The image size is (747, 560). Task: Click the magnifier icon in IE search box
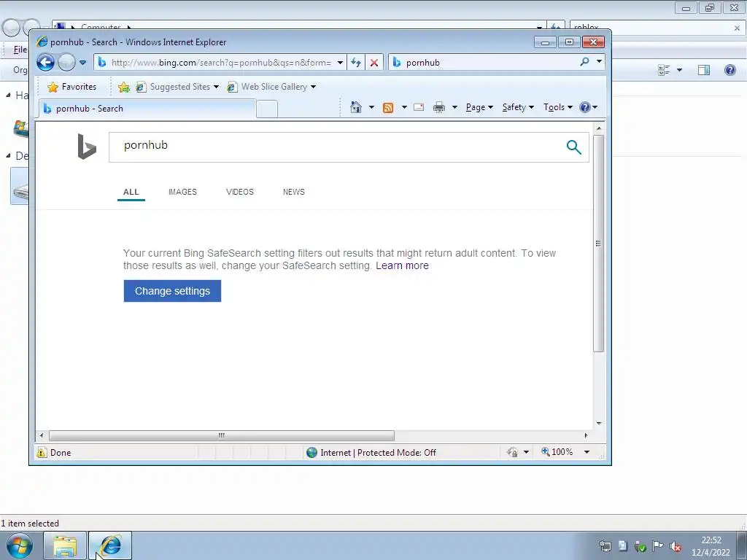(584, 62)
